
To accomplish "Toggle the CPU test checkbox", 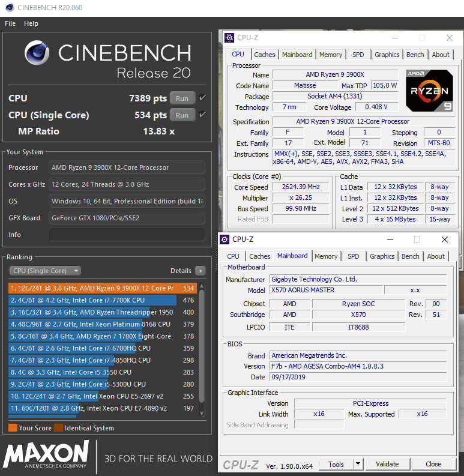I will coord(202,98).
